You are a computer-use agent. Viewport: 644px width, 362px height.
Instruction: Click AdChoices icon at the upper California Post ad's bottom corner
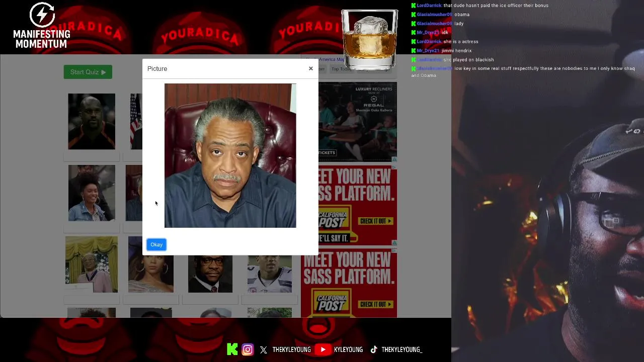(x=394, y=243)
